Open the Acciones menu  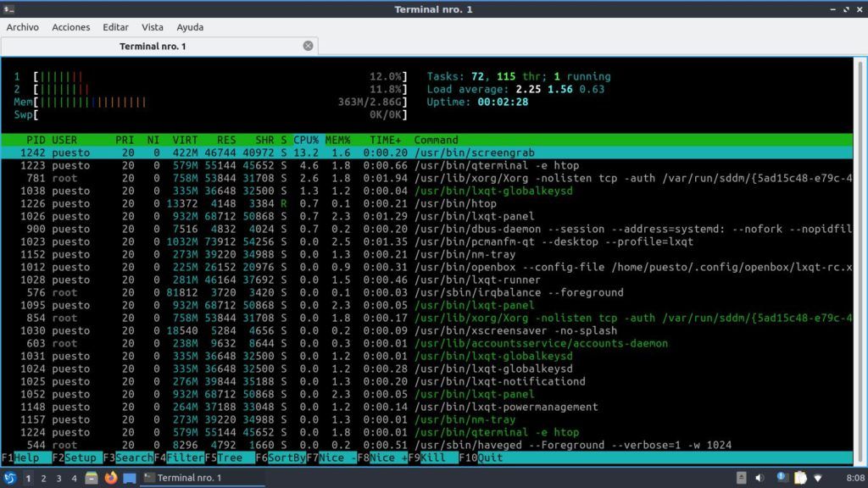click(x=71, y=27)
